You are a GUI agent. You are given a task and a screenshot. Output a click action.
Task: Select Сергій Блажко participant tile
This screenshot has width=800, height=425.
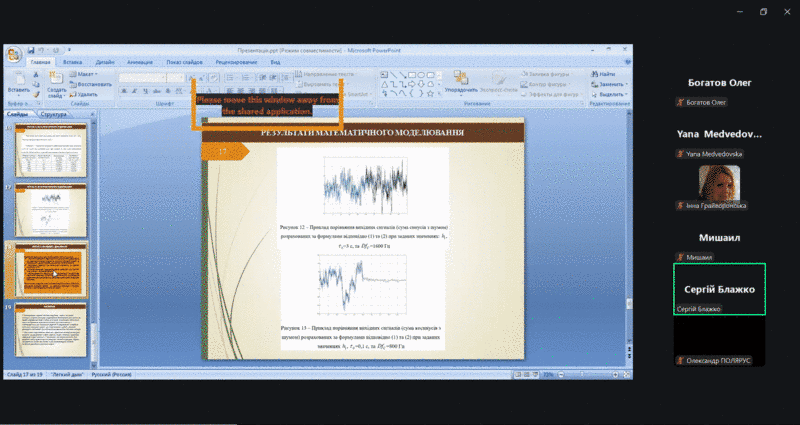click(719, 289)
